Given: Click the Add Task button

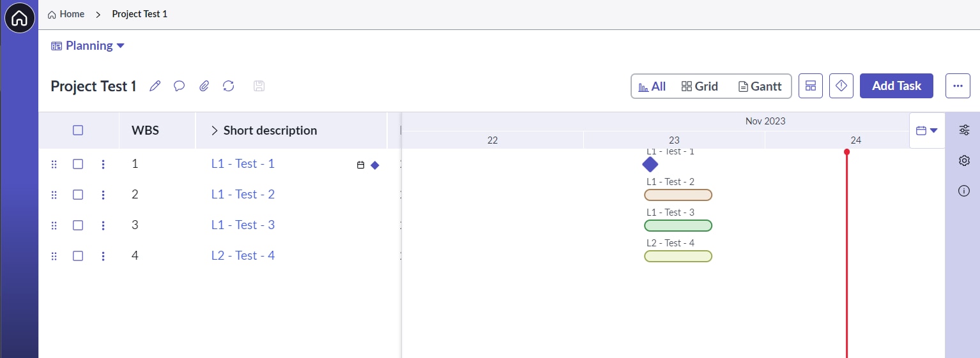Looking at the screenshot, I should click(896, 86).
